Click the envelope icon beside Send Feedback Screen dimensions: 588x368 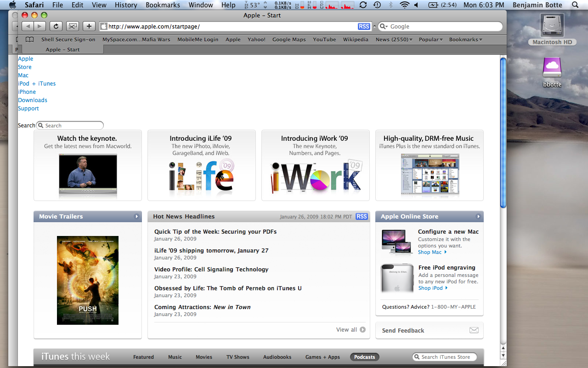click(x=474, y=330)
